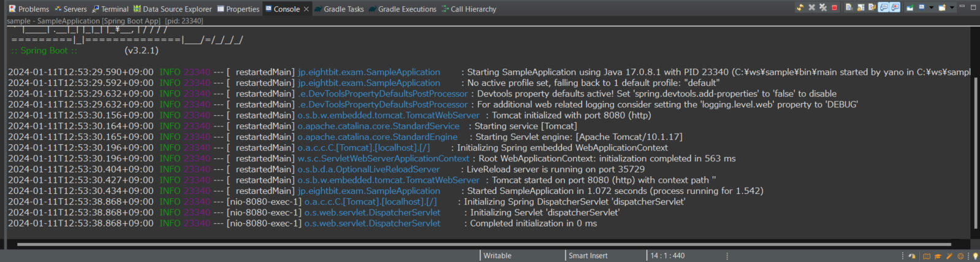Click the map icon in status bar
Image resolution: width=980 pixels, height=262 pixels.
pyautogui.click(x=927, y=256)
